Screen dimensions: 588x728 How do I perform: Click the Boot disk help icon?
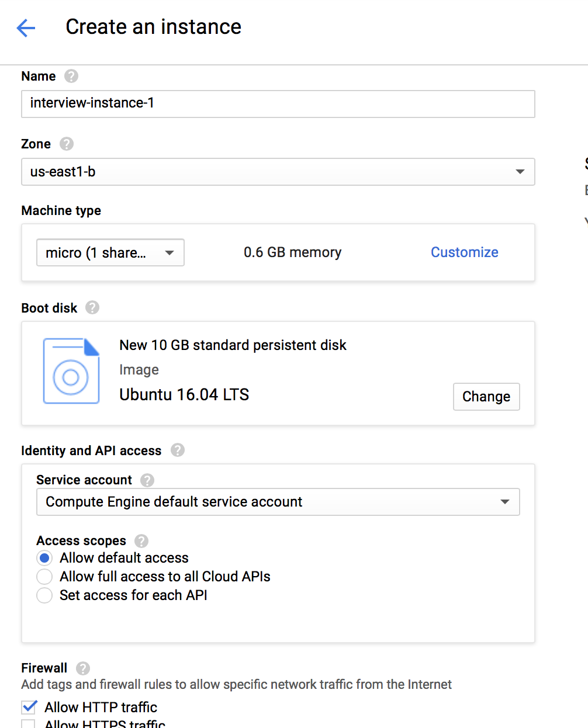tap(92, 308)
